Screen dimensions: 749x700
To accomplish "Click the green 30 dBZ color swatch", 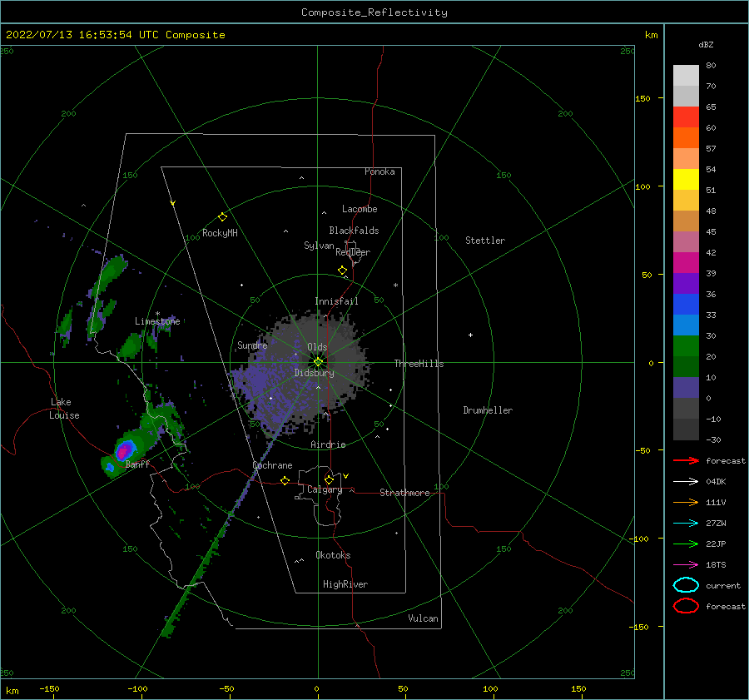I will click(x=686, y=345).
